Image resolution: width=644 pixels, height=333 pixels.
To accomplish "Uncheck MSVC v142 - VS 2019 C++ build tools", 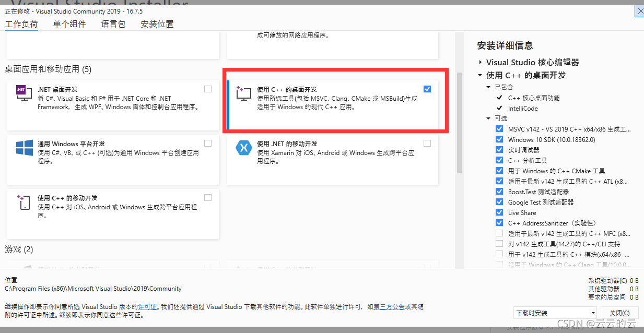I will [x=499, y=129].
